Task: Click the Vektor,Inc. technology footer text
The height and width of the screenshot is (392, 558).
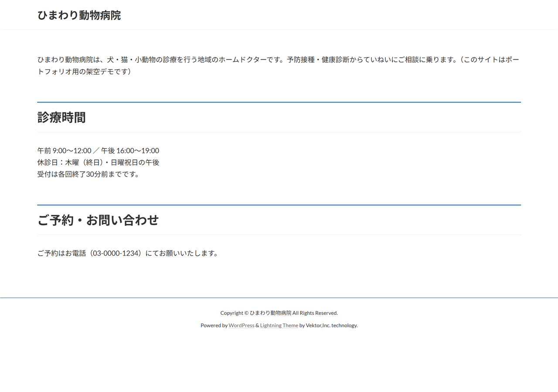Action: point(332,325)
